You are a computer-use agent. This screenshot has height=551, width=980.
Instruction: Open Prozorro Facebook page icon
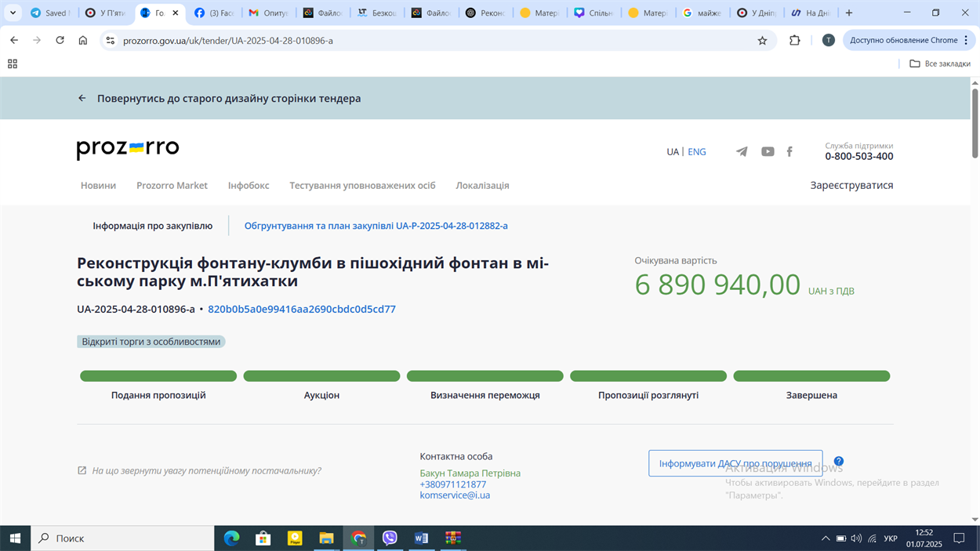(x=789, y=152)
